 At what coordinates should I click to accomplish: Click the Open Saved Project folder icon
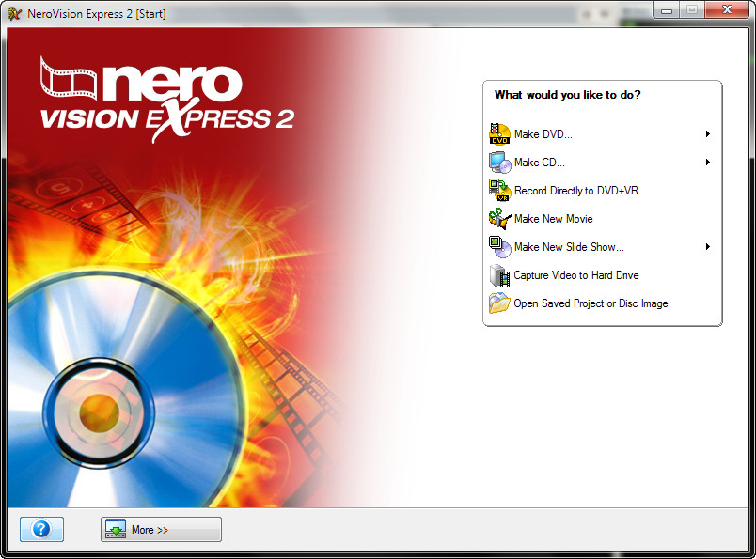coord(499,303)
